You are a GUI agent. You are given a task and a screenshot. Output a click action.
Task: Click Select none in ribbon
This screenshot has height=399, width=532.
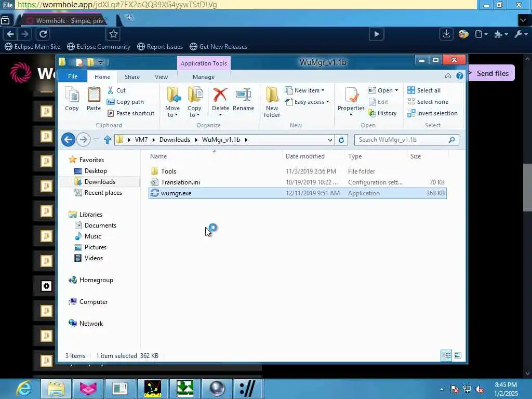point(428,102)
